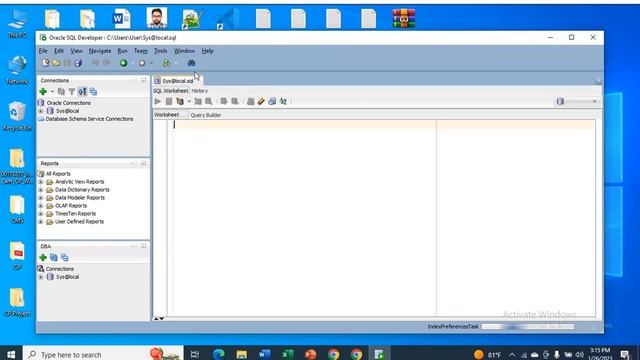
Task: Open the Windows Start menu
Action: [x=11, y=354]
